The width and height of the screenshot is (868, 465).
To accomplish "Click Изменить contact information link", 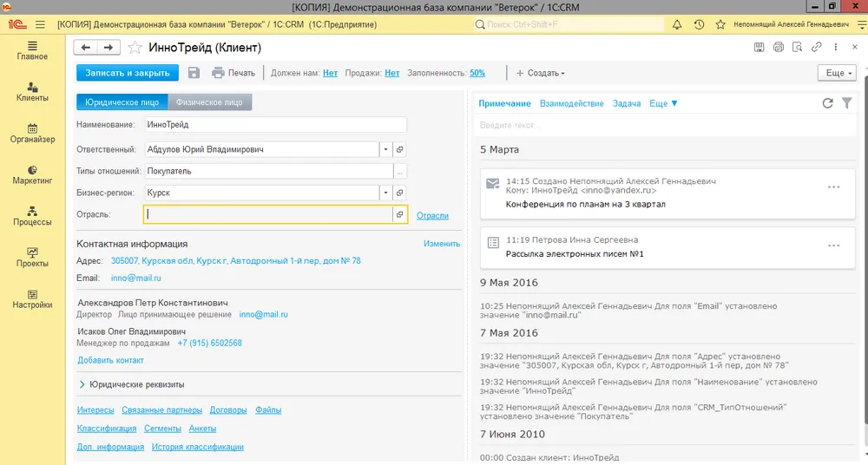I will [x=442, y=244].
